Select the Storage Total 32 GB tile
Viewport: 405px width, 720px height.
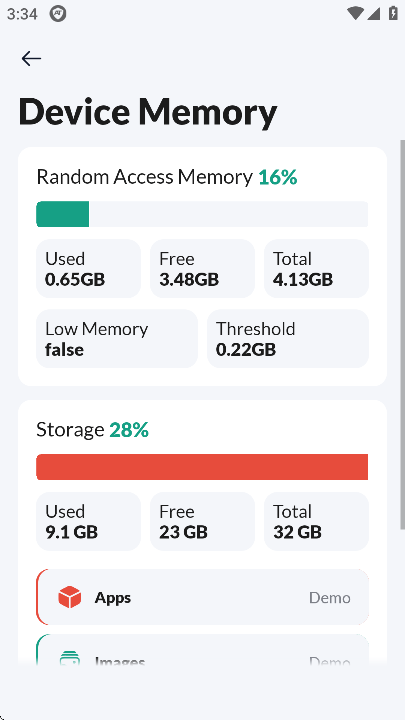pyautogui.click(x=316, y=521)
